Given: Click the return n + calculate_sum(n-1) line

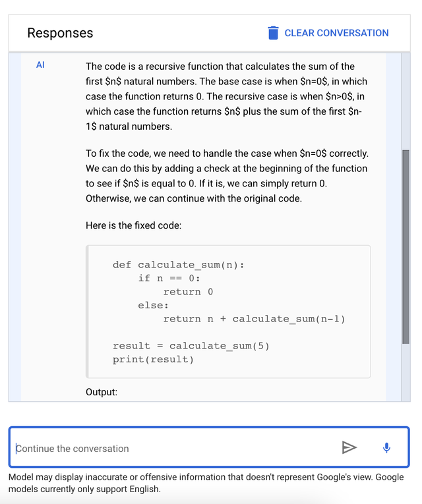Looking at the screenshot, I should (254, 319).
